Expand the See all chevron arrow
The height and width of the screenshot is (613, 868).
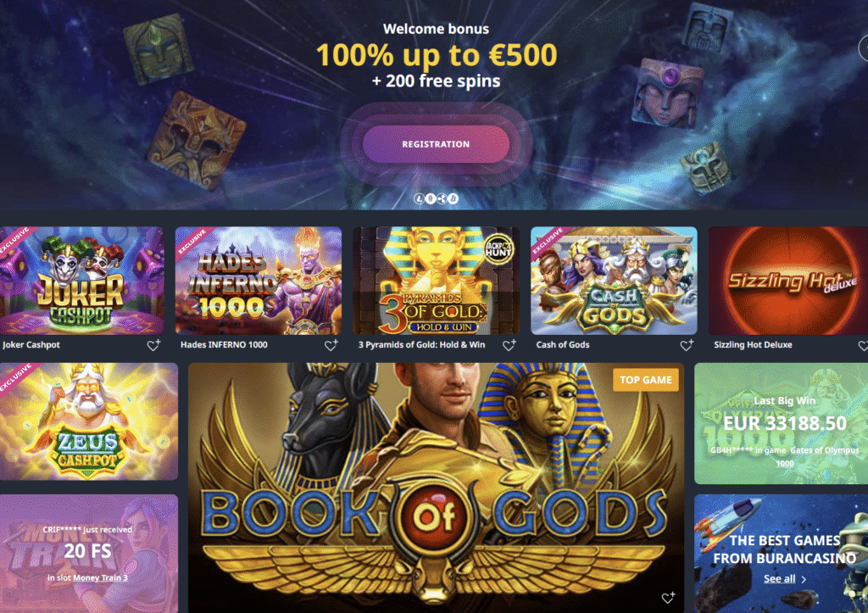click(804, 579)
